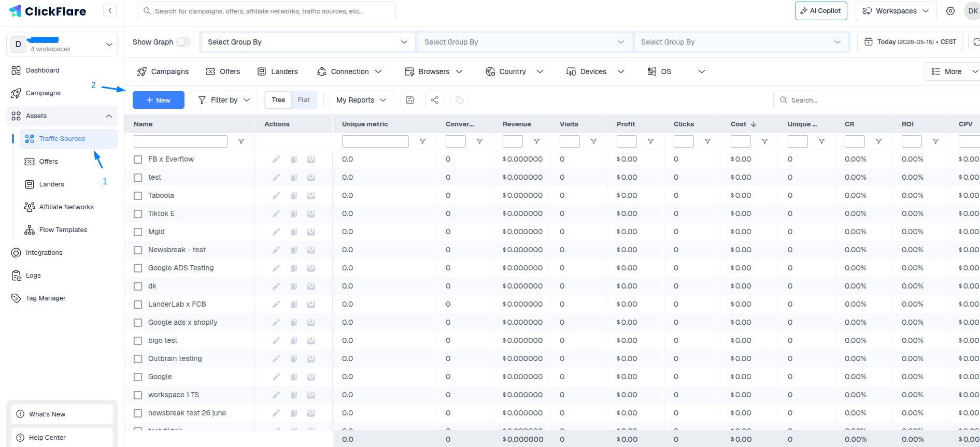Viewport: 980px width, 447px height.
Task: Click the share report icon
Action: tap(435, 100)
